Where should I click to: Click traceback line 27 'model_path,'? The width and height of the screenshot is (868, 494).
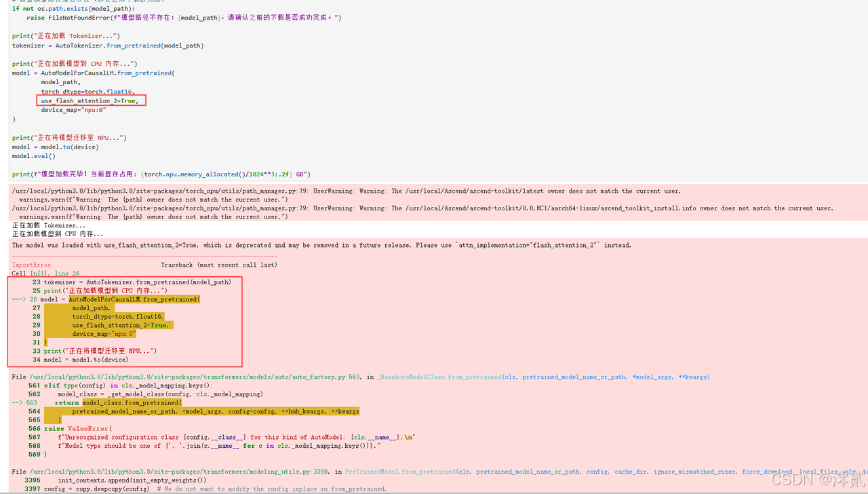click(71, 308)
